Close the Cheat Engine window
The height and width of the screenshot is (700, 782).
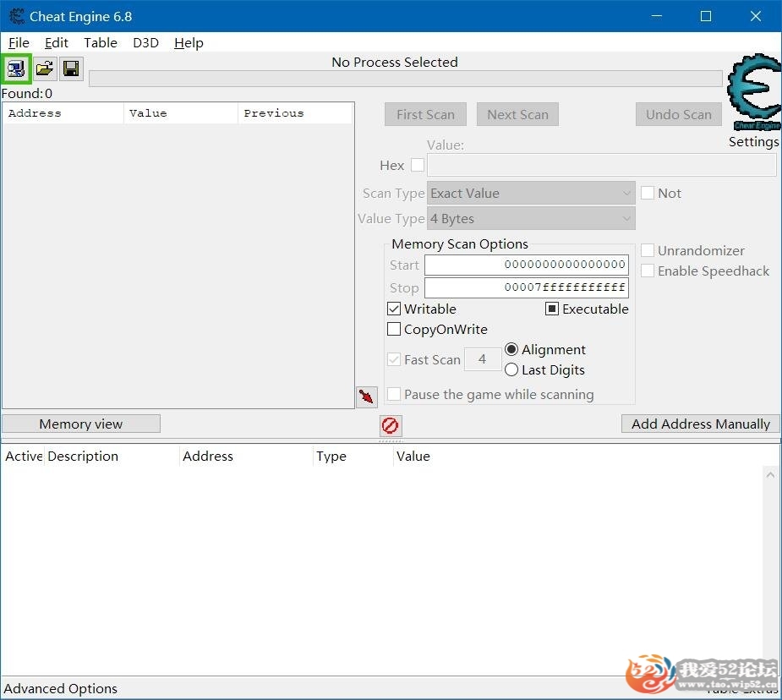[756, 16]
